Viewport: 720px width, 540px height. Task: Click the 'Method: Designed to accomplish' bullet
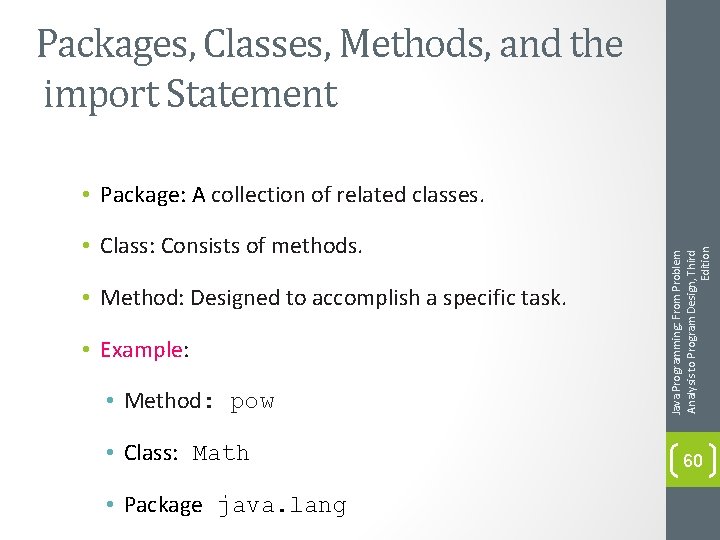pyautogui.click(x=333, y=298)
